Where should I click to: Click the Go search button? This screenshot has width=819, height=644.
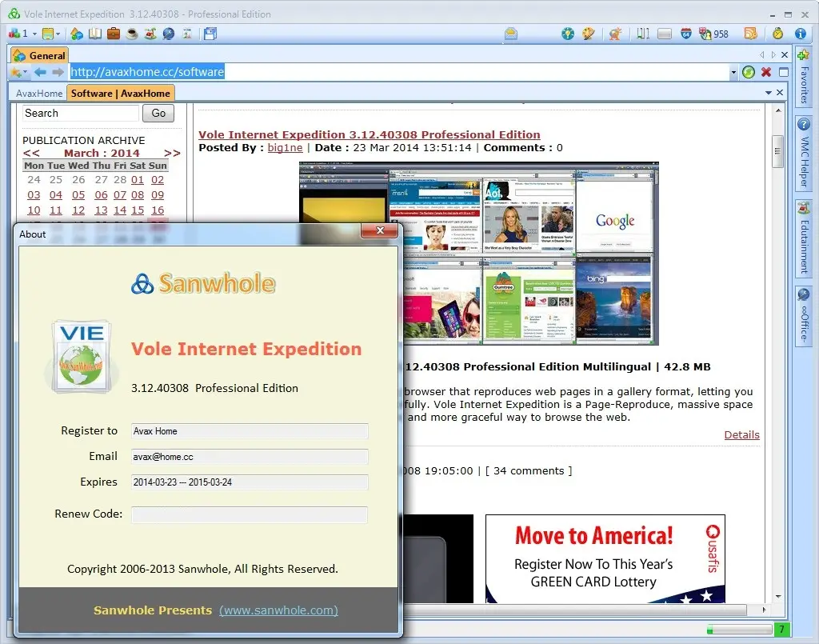point(158,114)
